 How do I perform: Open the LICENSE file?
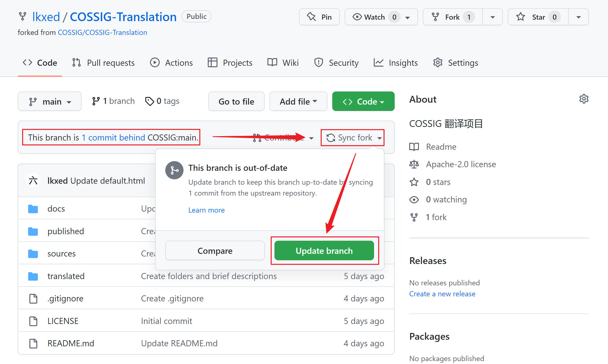pyautogui.click(x=63, y=321)
